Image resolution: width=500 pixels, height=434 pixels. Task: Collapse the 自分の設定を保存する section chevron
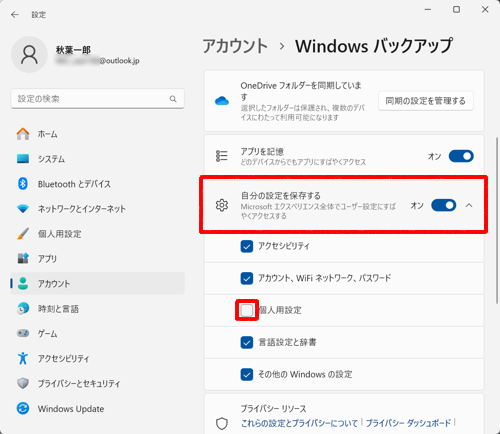point(469,205)
